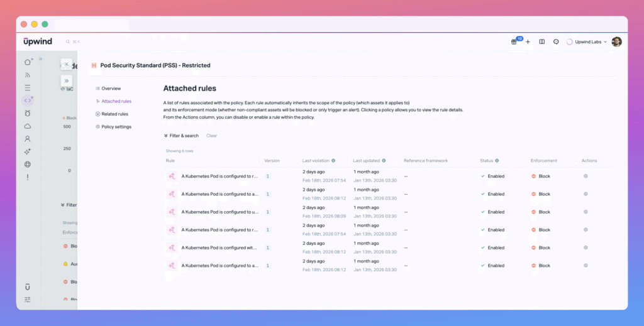The image size is (644, 326).
Task: Go to the Policy settings tab
Action: pos(116,127)
